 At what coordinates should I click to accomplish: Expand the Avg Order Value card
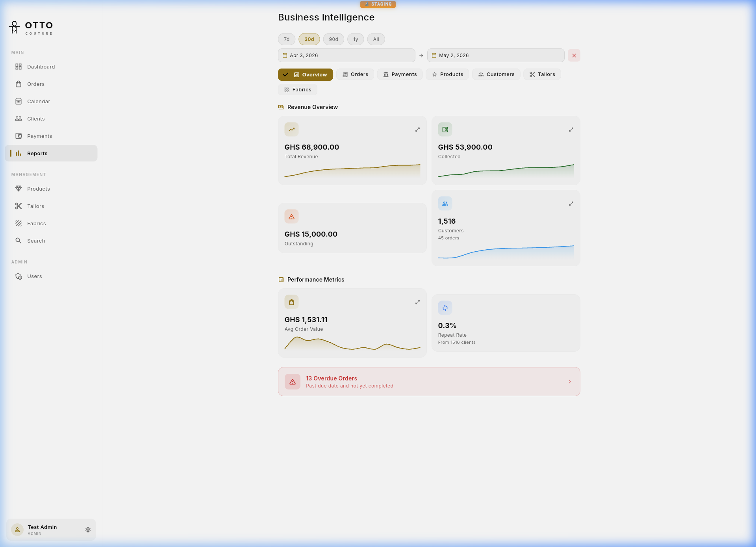coord(417,302)
